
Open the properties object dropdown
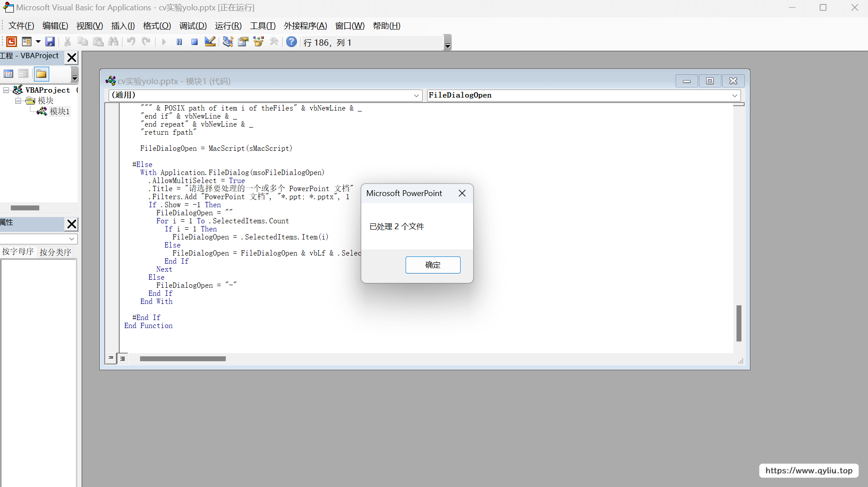pyautogui.click(x=72, y=239)
